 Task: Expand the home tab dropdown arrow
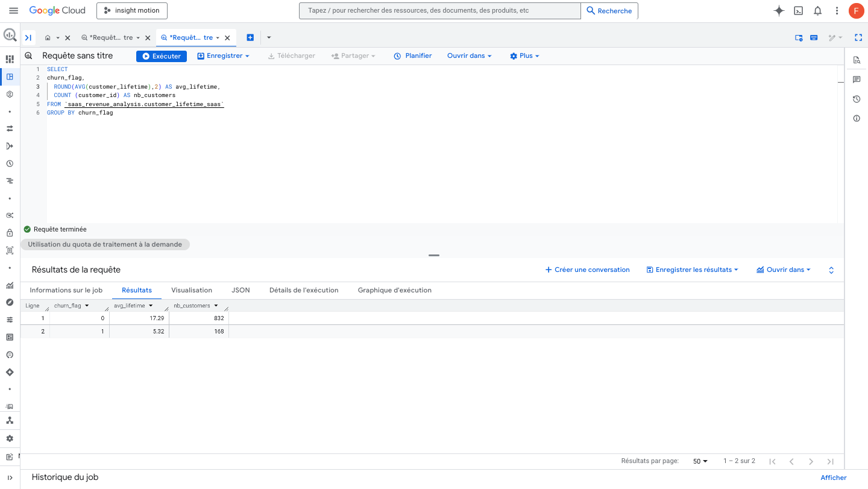58,38
